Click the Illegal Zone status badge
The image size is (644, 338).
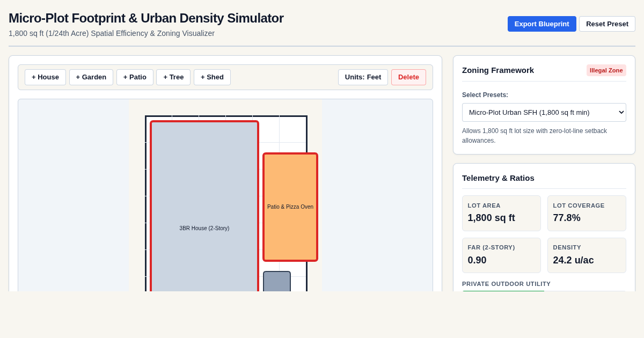pyautogui.click(x=606, y=70)
